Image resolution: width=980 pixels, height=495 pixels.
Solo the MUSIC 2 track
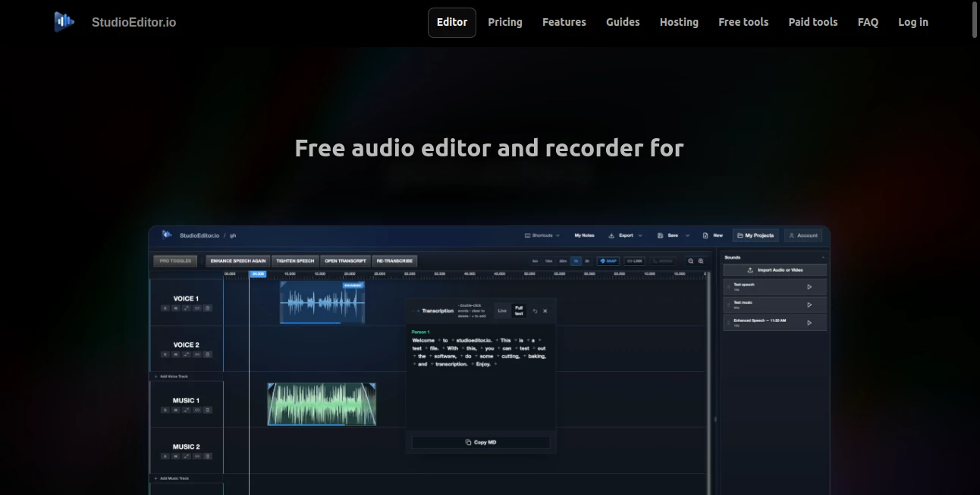coord(165,456)
